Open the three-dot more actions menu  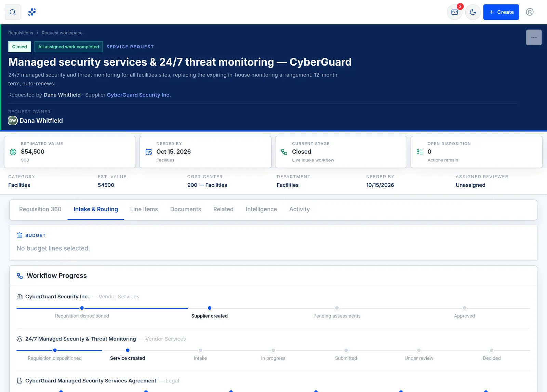(534, 38)
